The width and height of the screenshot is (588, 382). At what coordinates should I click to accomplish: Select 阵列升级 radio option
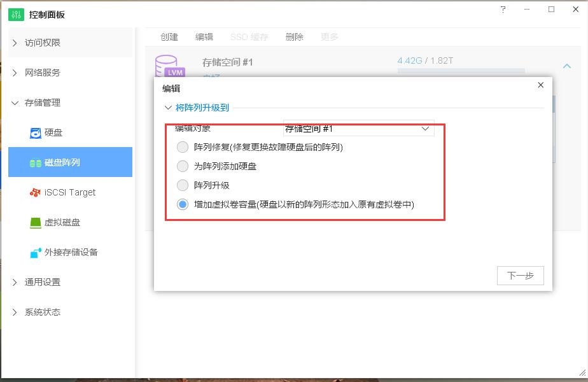click(x=183, y=185)
